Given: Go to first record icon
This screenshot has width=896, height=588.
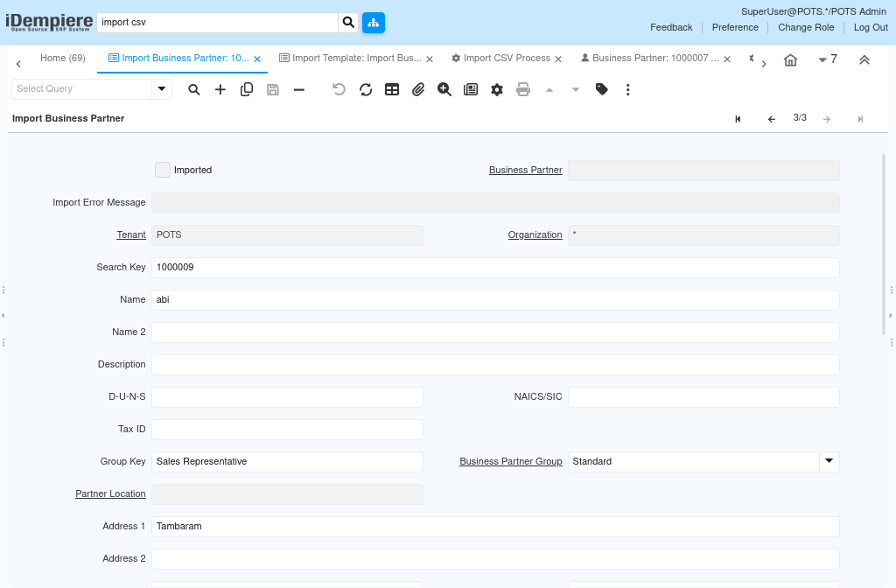Looking at the screenshot, I should 738,119.
